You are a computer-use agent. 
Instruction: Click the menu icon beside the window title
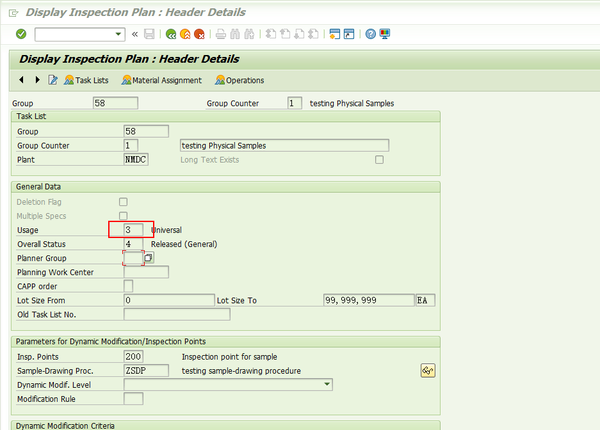coord(13,13)
